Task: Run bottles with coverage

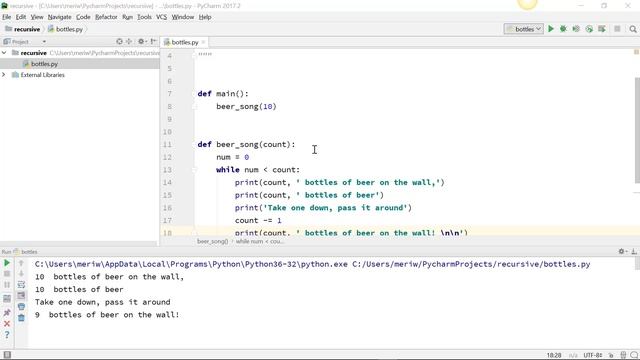Action: 576,29
